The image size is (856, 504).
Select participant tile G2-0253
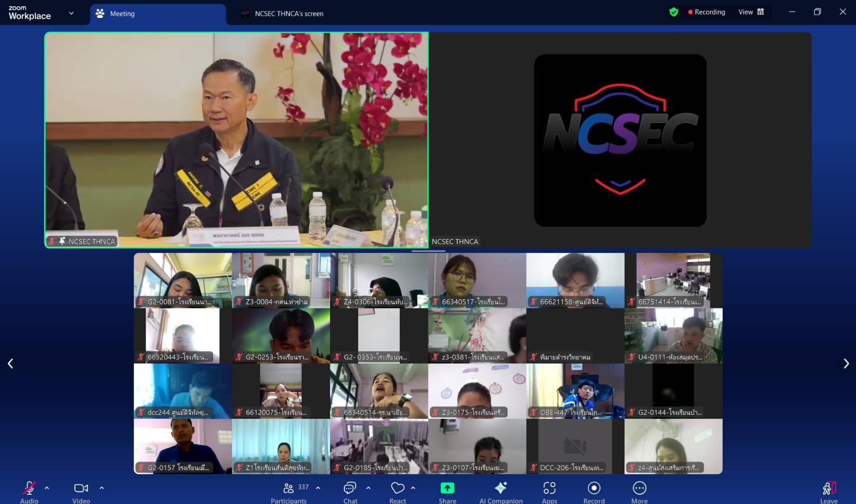click(281, 336)
